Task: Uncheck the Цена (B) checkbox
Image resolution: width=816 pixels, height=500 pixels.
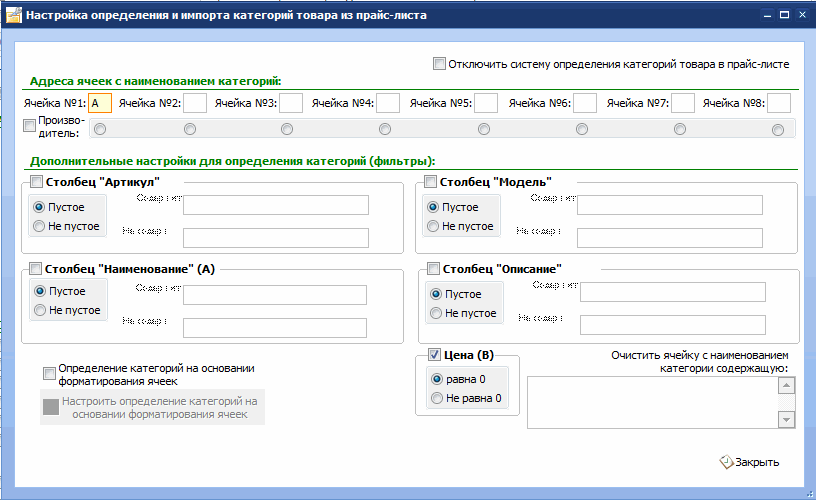Action: (x=434, y=355)
